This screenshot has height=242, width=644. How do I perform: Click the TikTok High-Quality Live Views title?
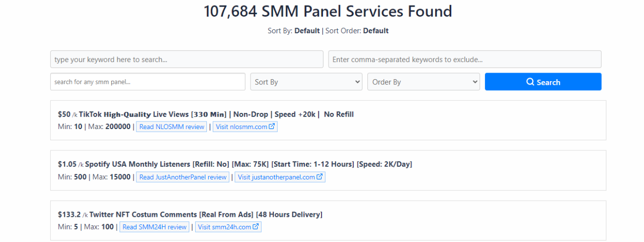tap(216, 114)
